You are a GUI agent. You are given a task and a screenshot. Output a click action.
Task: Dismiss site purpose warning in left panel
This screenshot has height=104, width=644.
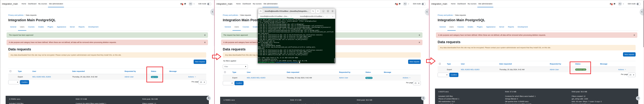coord(205,42)
